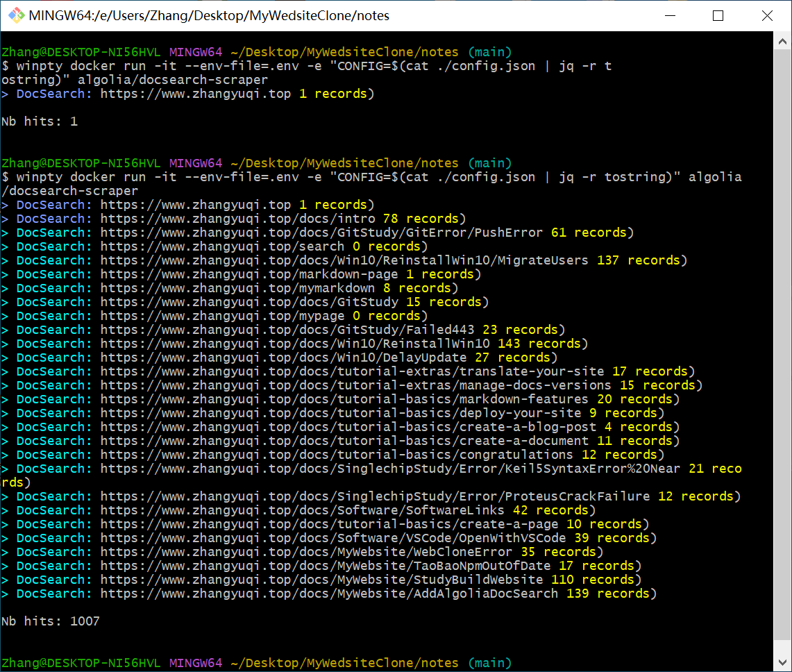The width and height of the screenshot is (792, 672).
Task: Click the ProteusCrackFailure URL line
Action: point(376,496)
